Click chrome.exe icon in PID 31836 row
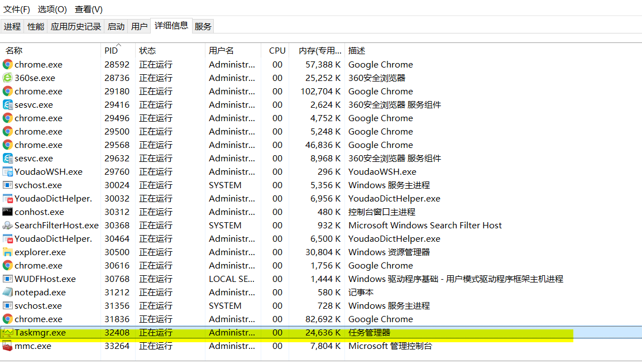Image resolution: width=642 pixels, height=364 pixels. pyautogui.click(x=7, y=319)
